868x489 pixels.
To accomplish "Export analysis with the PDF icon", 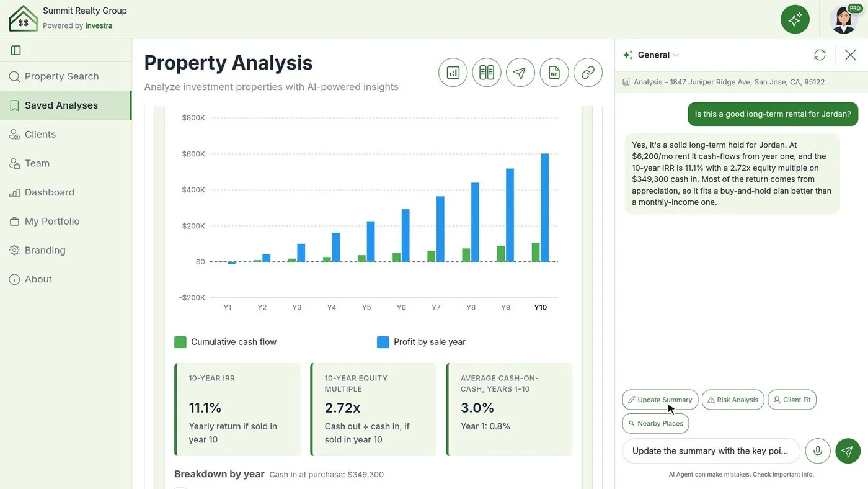I will (554, 73).
